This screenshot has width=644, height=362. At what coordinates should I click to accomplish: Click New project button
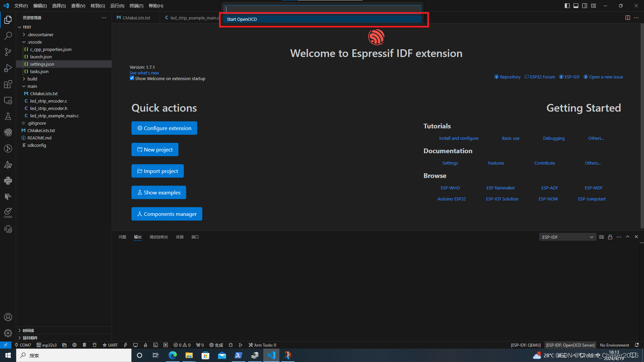pos(155,149)
